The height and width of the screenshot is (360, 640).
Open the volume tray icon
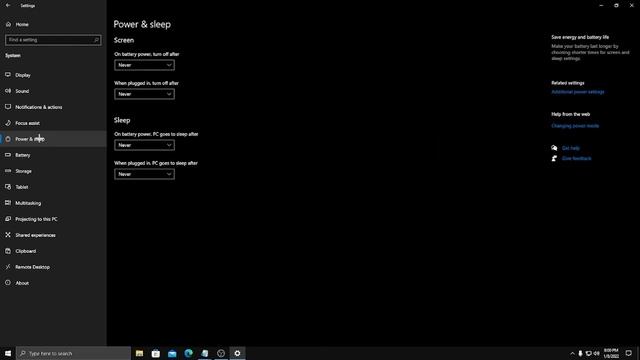(x=596, y=353)
